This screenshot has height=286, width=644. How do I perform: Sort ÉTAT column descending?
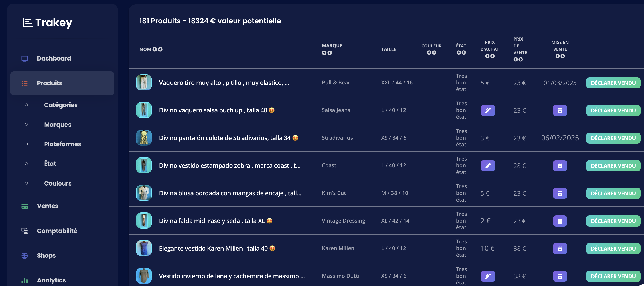(464, 53)
